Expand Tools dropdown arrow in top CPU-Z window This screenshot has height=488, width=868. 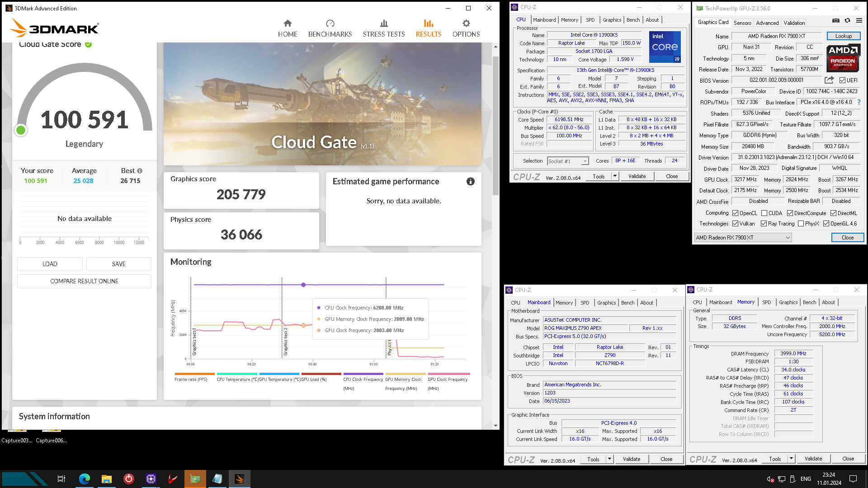pos(615,176)
